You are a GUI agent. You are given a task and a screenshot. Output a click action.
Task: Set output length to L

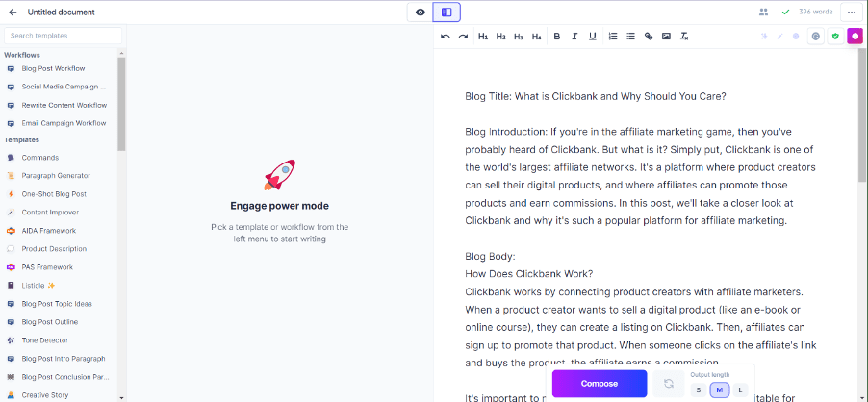point(740,390)
